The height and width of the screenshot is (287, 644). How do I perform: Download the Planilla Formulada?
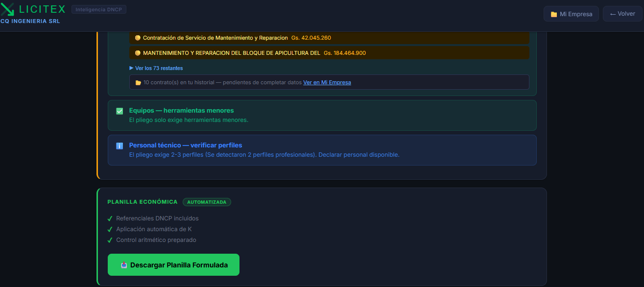click(173, 265)
